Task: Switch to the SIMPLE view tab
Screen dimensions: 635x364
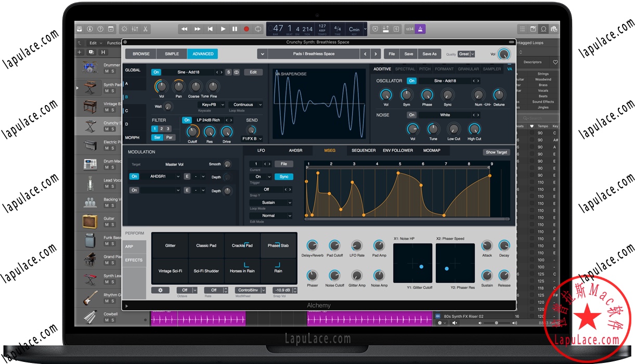Action: 172,54
